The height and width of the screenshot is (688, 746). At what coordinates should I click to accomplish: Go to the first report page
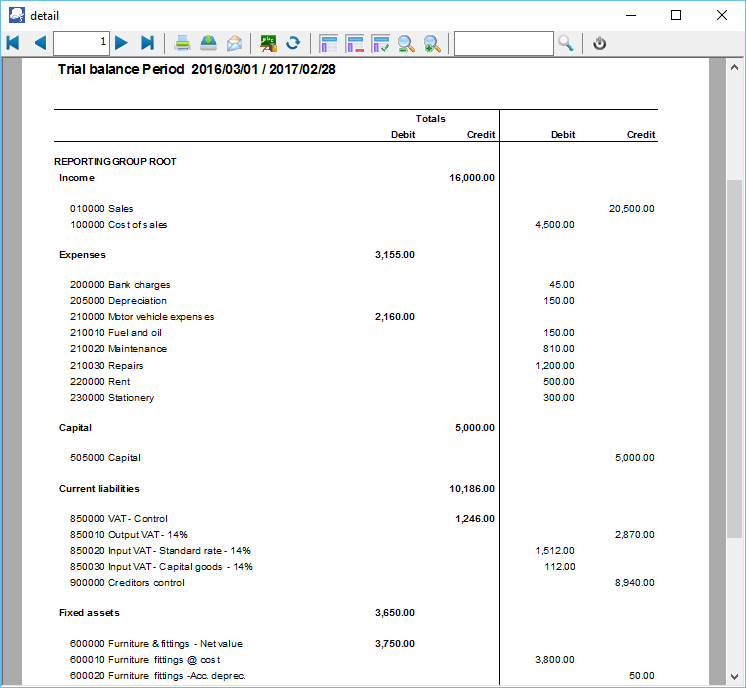[x=13, y=43]
